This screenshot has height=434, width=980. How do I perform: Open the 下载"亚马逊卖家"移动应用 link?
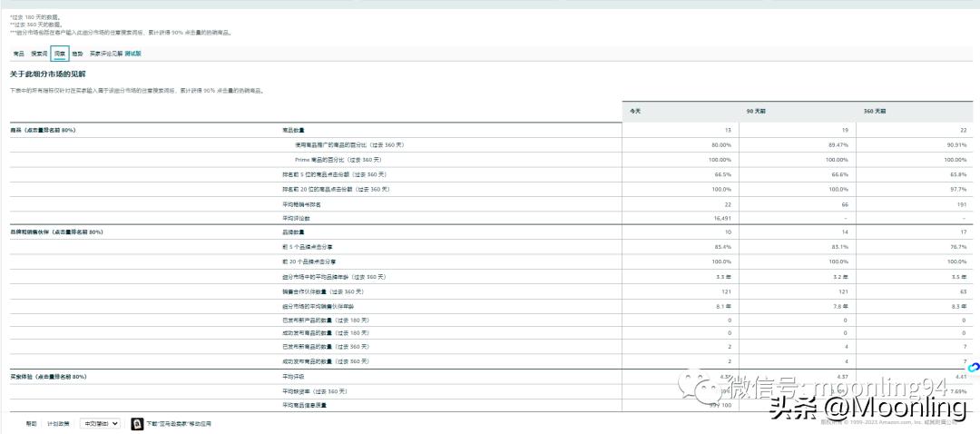(180, 424)
